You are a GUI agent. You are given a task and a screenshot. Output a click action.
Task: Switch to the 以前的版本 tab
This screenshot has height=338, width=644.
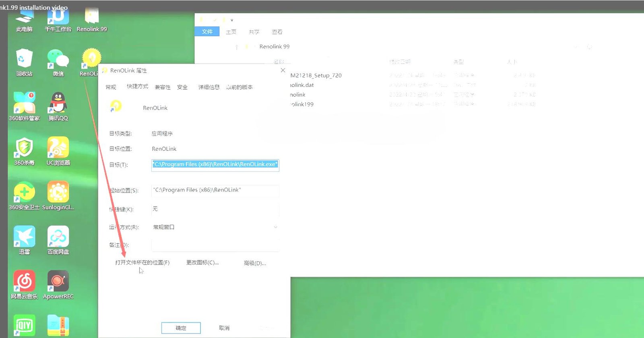click(239, 87)
